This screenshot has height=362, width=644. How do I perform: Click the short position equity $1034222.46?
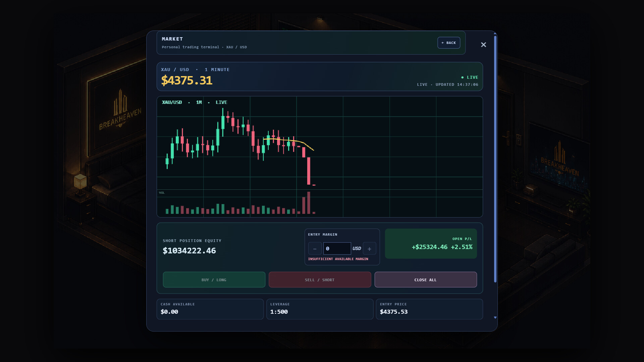(x=189, y=251)
